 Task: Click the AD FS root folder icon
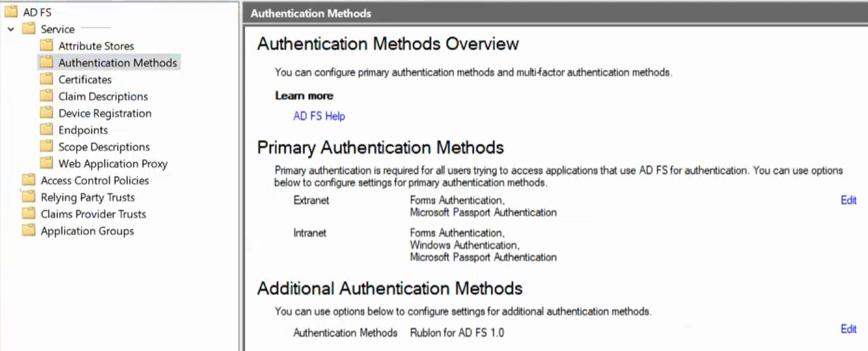[11, 12]
